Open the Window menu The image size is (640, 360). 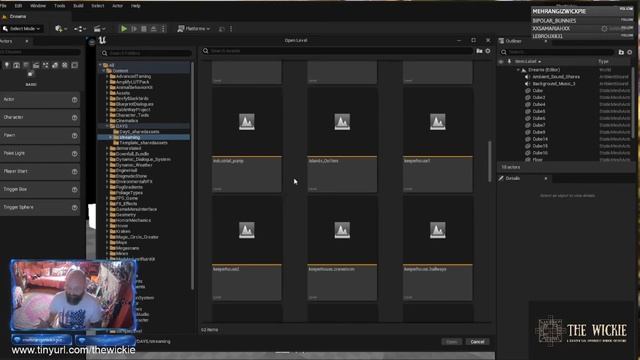[38, 6]
